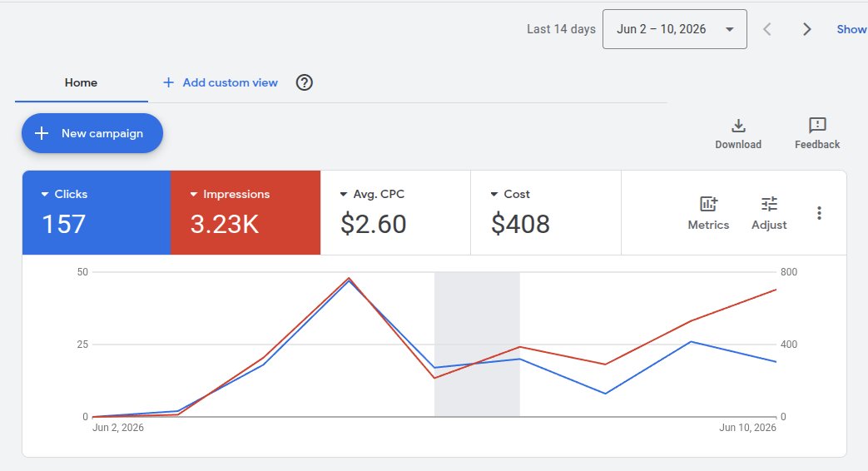Click the Clicks value 157
The width and height of the screenshot is (868, 471).
(x=63, y=224)
